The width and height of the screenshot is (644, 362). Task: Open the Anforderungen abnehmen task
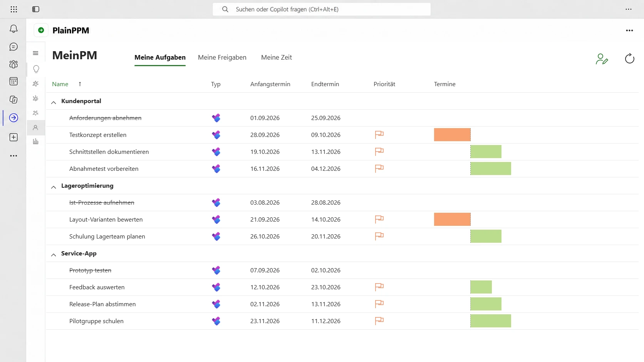click(105, 118)
